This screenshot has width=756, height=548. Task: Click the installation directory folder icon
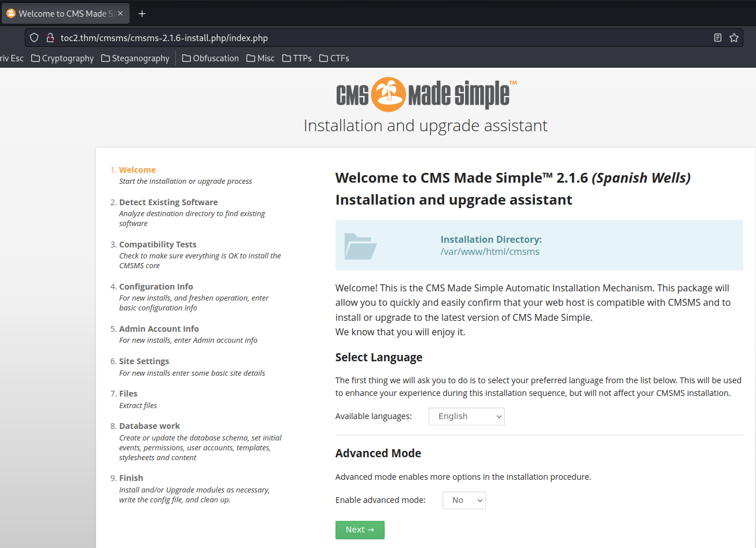point(360,246)
